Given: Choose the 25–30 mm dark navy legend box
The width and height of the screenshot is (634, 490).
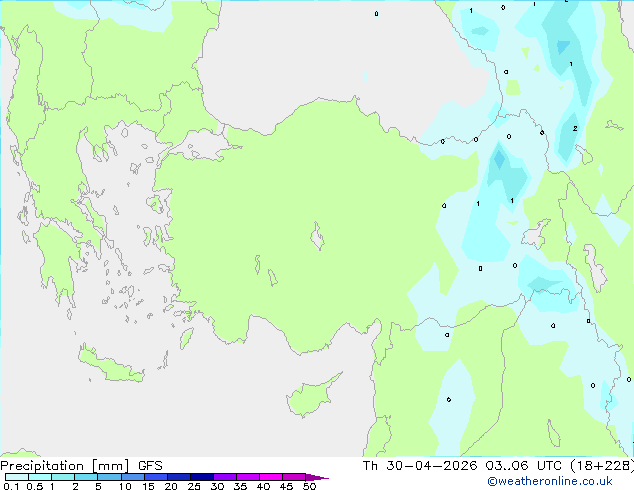Looking at the screenshot, I should [202, 477].
